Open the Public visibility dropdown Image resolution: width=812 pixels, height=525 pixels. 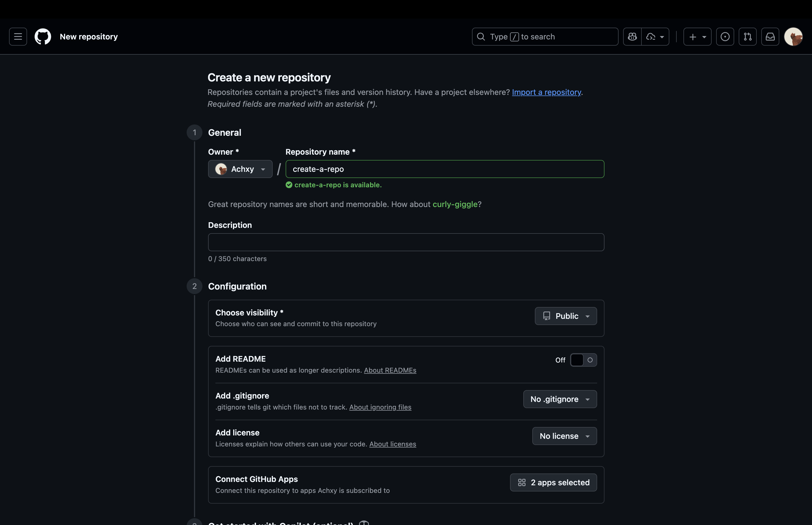tap(566, 316)
